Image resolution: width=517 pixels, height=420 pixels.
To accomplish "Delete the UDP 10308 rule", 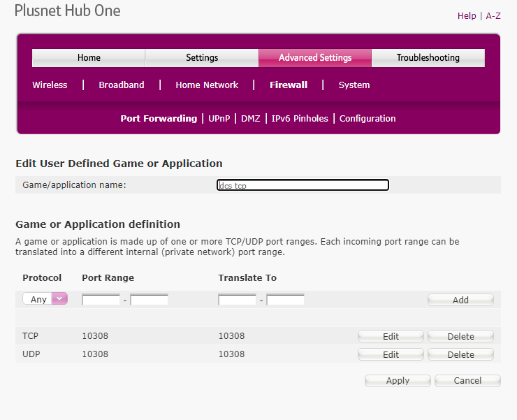I will click(460, 354).
